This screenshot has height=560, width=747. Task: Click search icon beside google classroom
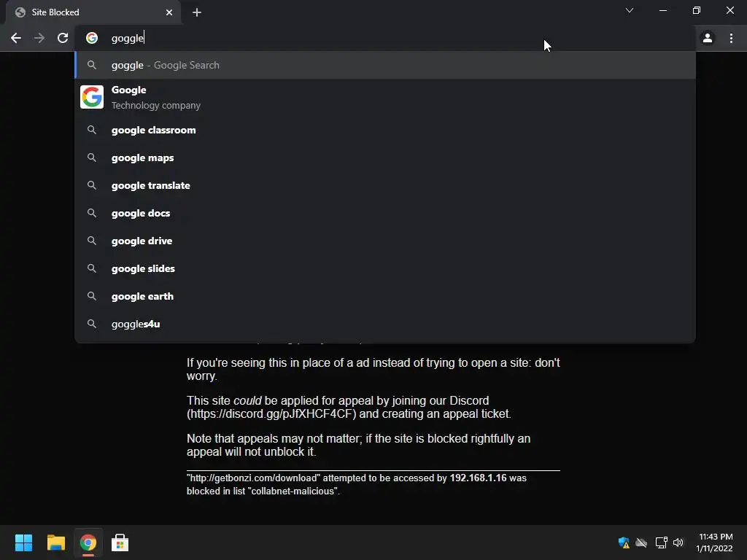[92, 130]
